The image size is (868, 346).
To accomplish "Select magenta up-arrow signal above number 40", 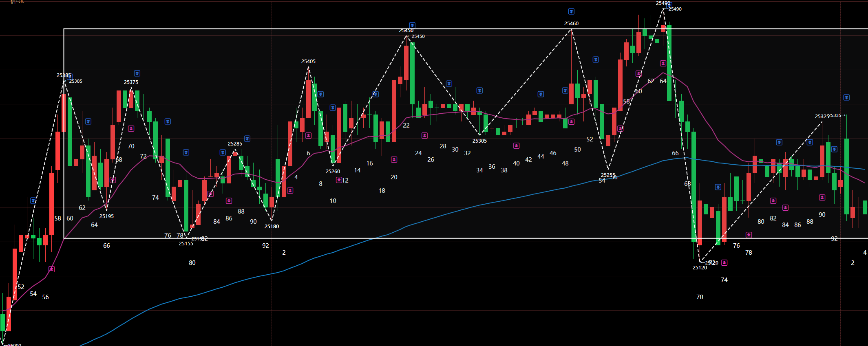I will 516,145.
